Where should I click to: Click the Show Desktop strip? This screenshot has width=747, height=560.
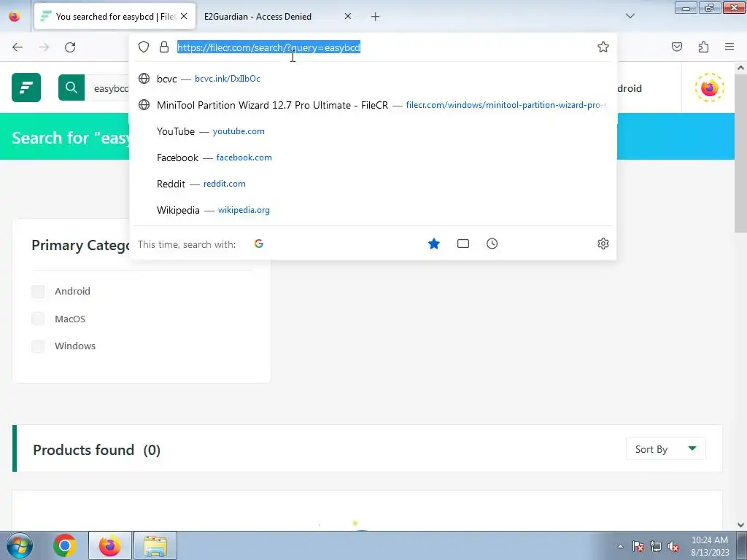click(x=742, y=545)
